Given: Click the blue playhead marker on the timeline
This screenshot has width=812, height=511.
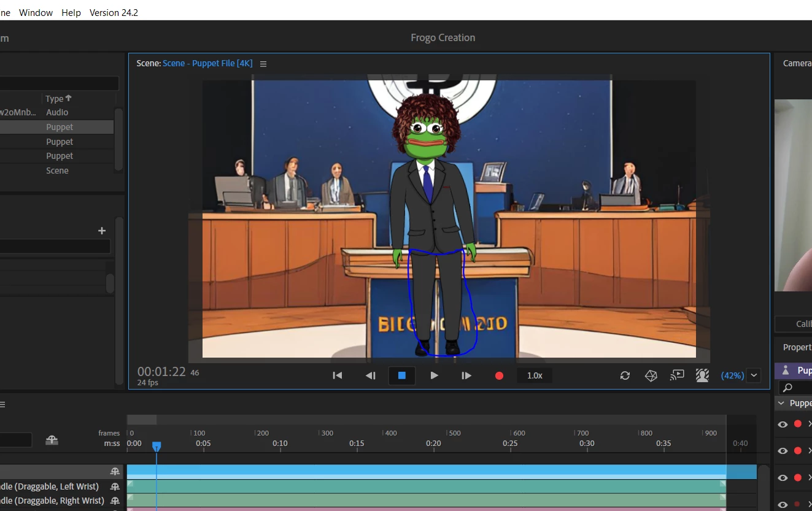Looking at the screenshot, I should (157, 446).
